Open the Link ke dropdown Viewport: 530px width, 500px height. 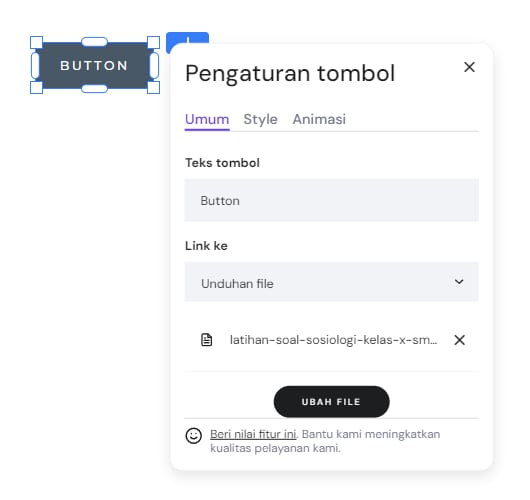[331, 282]
